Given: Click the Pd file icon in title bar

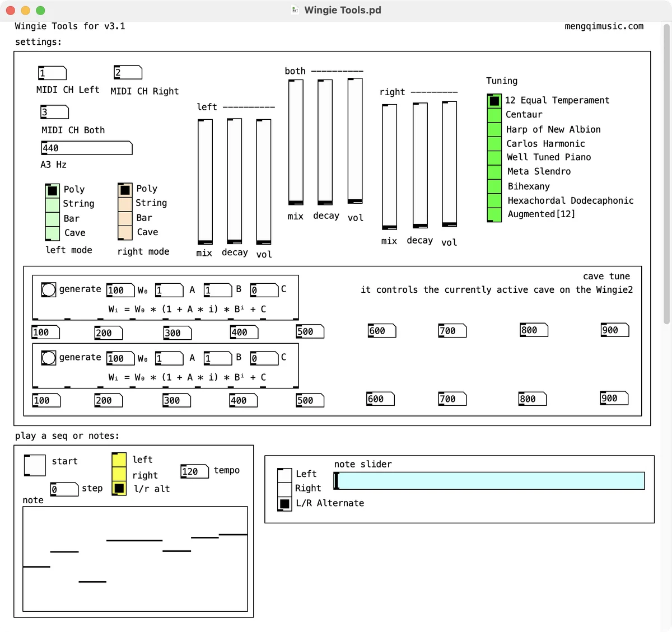Looking at the screenshot, I should tap(295, 10).
